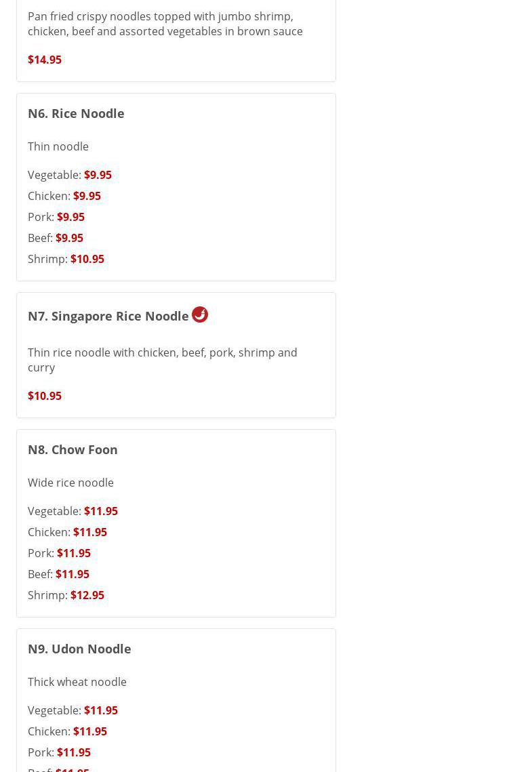Click the "Thick wheat noodle" description text
The width and height of the screenshot is (532, 772).
tap(77, 682)
